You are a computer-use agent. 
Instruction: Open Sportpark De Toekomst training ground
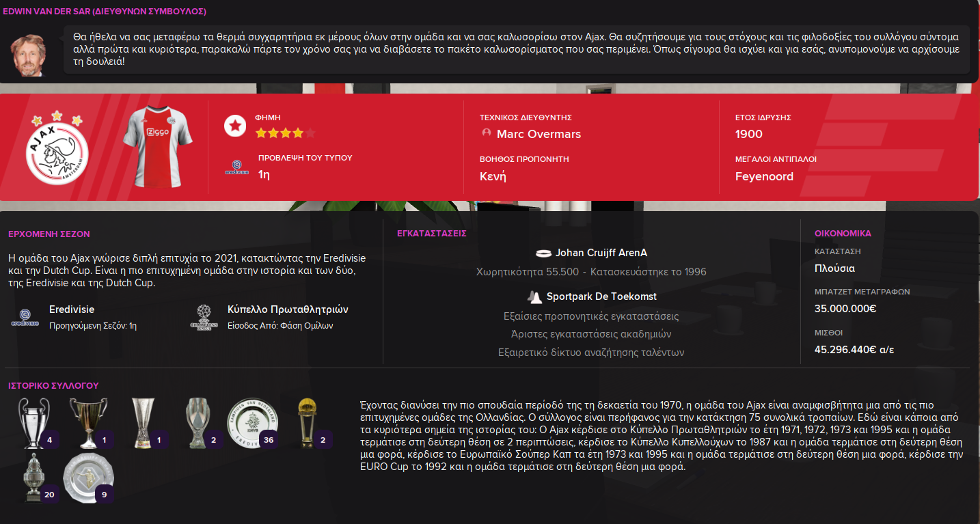[x=601, y=297]
